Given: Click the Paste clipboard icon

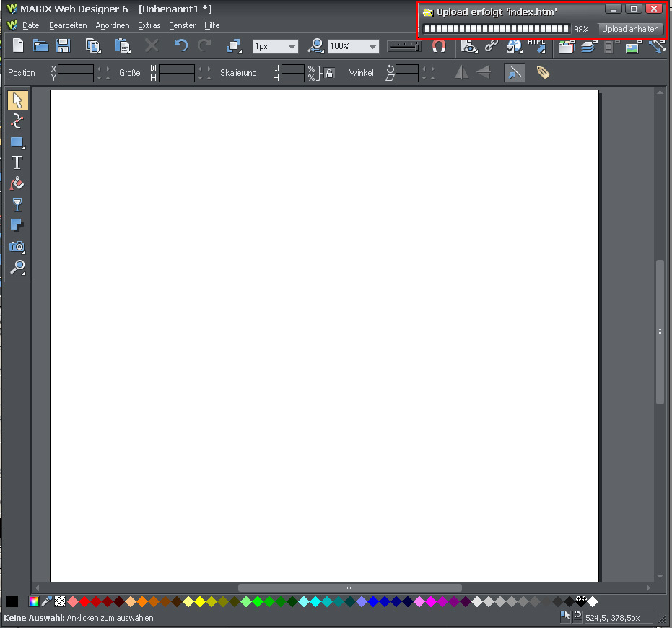Looking at the screenshot, I should (x=123, y=46).
